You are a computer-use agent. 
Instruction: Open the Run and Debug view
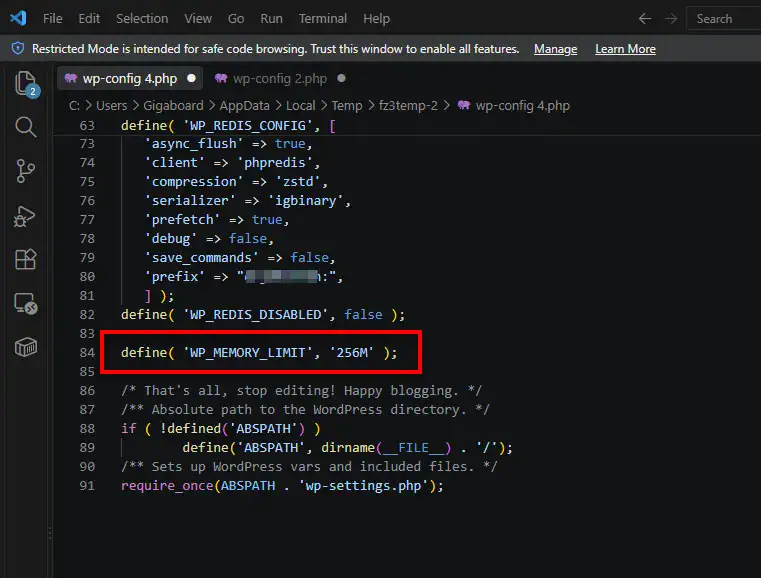25,216
